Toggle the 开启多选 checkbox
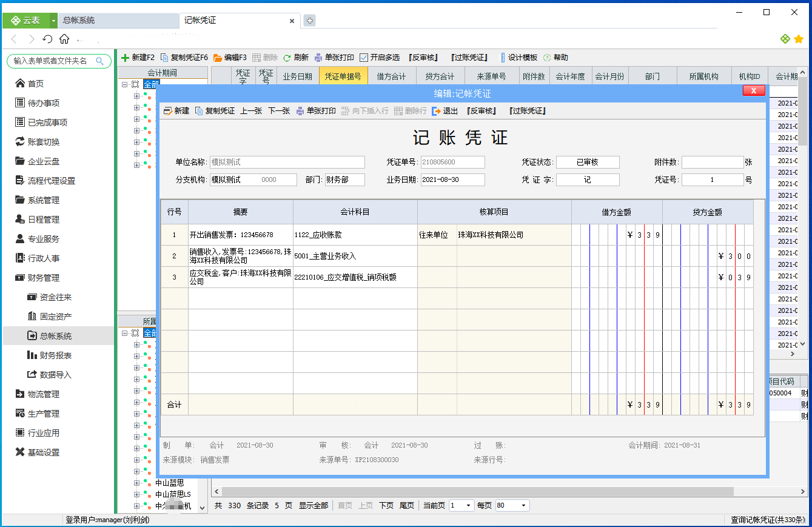Image resolution: width=812 pixels, height=527 pixels. (x=364, y=58)
